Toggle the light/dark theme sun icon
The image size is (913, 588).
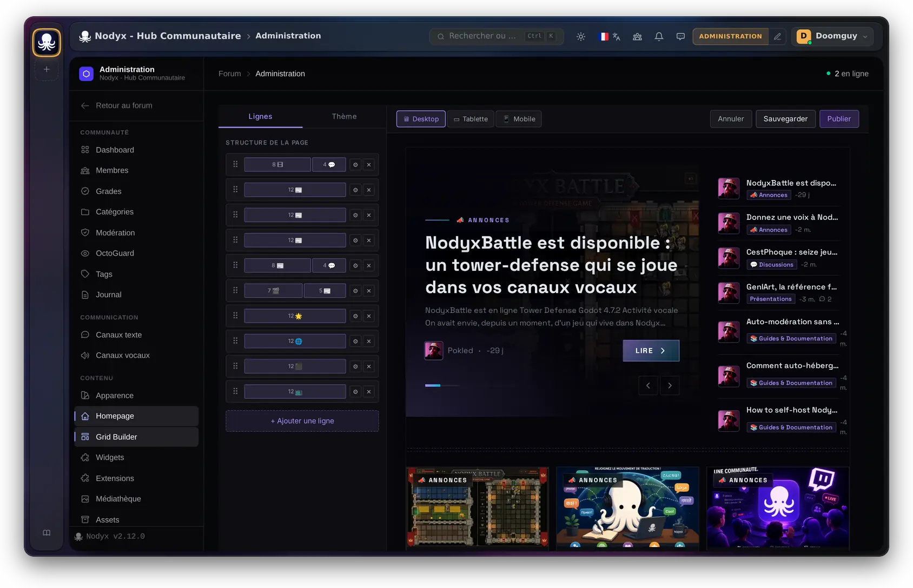581,36
